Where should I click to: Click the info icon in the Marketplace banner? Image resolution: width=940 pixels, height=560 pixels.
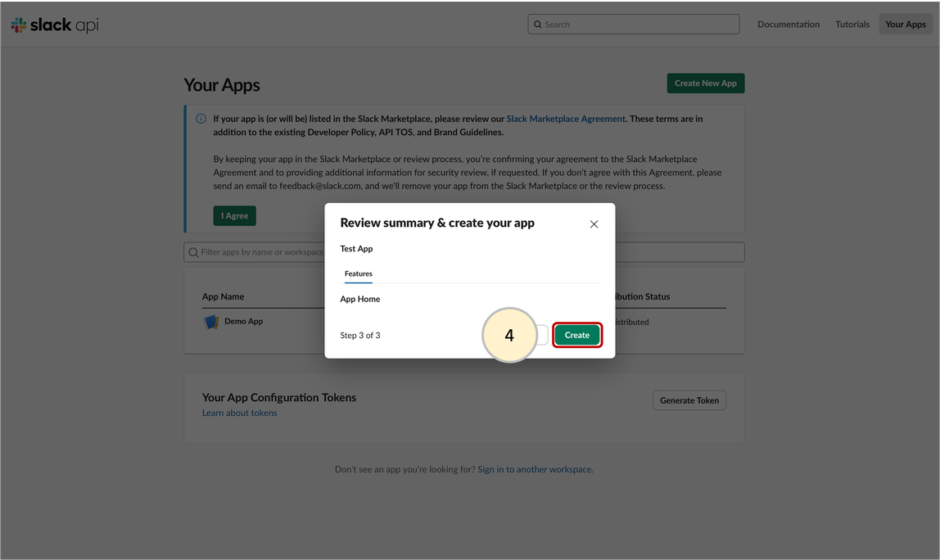point(201,119)
